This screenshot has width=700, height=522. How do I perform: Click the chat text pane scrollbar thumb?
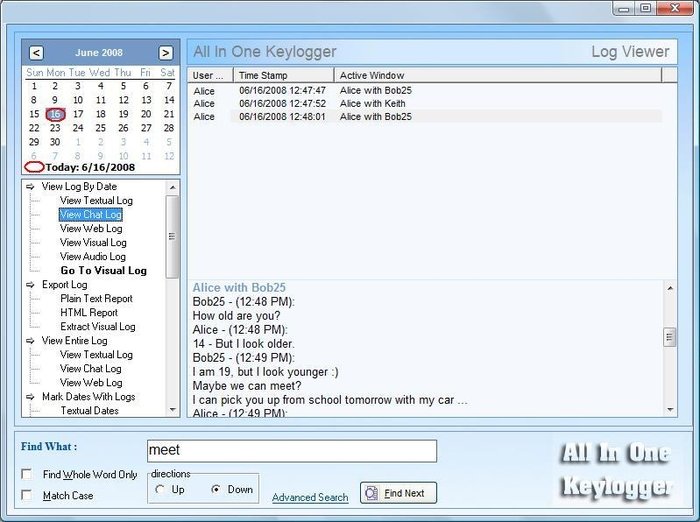pos(669,337)
